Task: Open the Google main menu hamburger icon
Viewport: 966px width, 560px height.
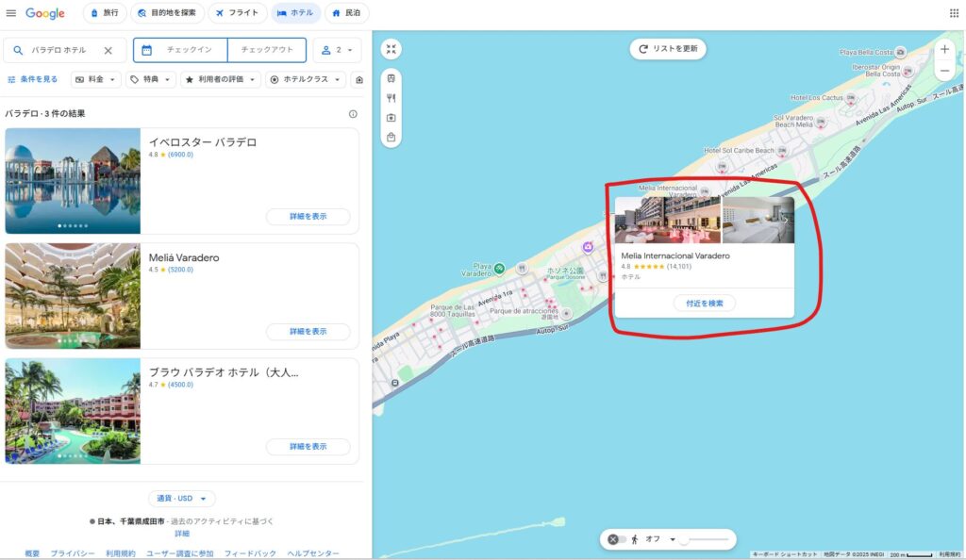Action: (x=11, y=13)
